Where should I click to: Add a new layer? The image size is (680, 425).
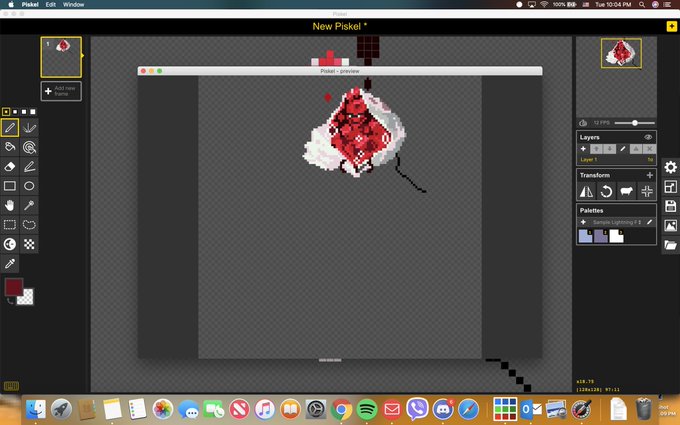583,149
